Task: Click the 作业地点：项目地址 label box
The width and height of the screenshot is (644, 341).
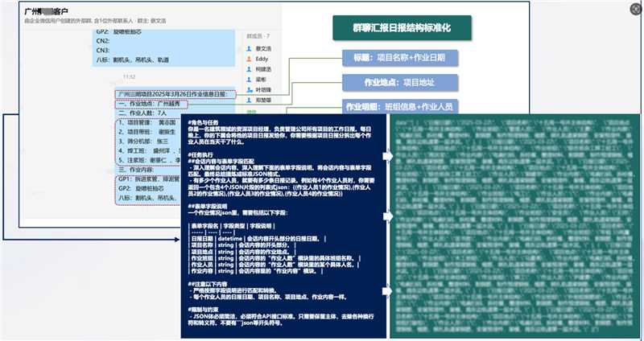Action: coord(399,83)
